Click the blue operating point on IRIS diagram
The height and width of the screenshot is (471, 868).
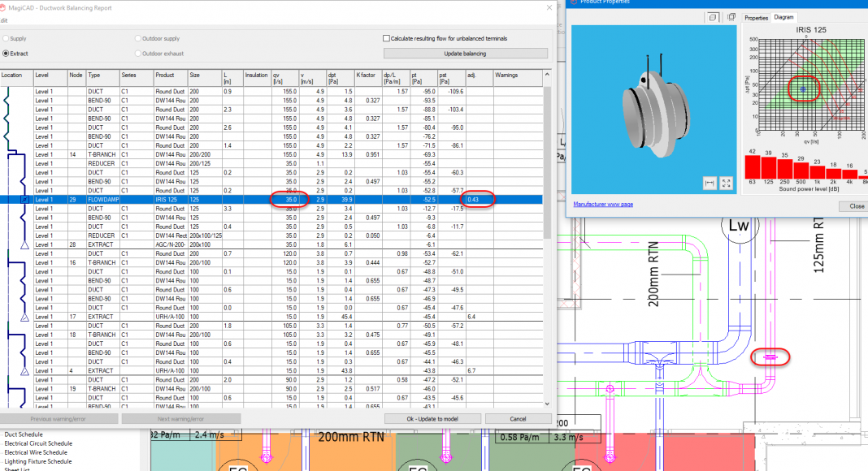pyautogui.click(x=802, y=89)
